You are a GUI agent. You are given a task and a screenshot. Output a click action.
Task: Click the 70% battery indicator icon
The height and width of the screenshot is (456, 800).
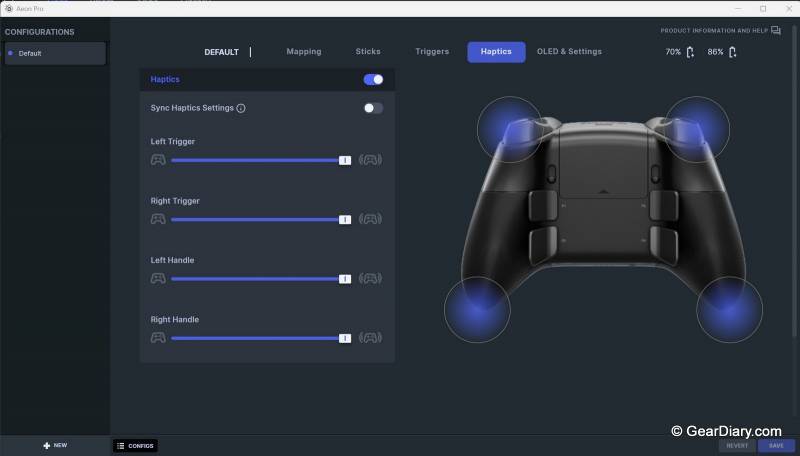[x=690, y=52]
